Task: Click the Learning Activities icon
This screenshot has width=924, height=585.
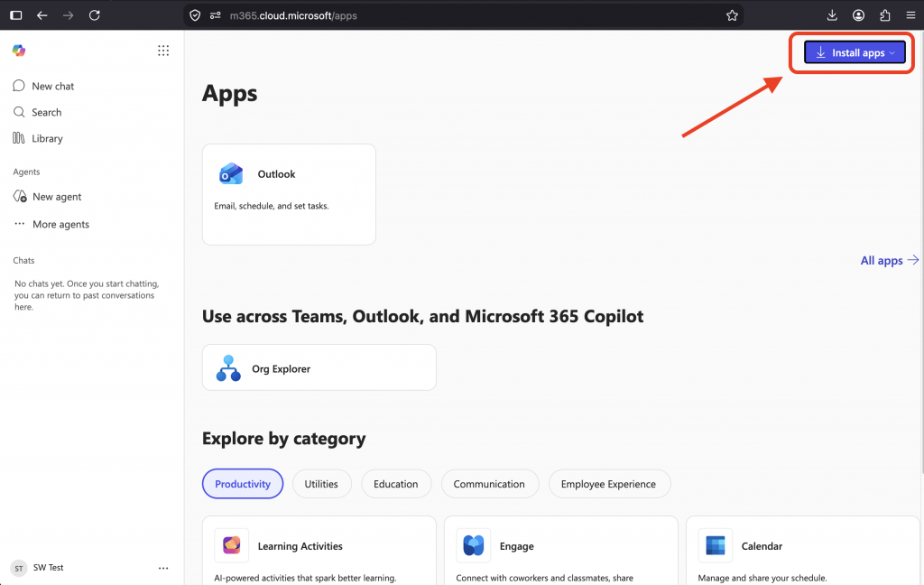Action: click(232, 545)
